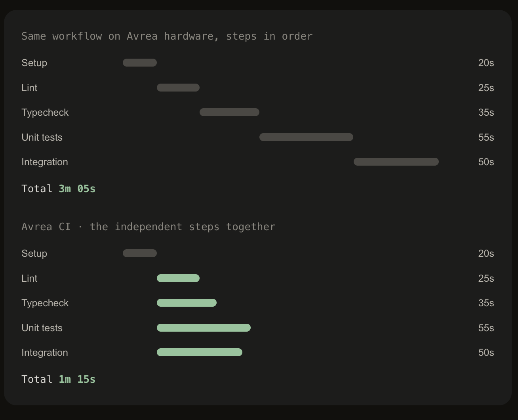
Task: Click the Lint label in the steps-in-order chart
Action: click(29, 88)
